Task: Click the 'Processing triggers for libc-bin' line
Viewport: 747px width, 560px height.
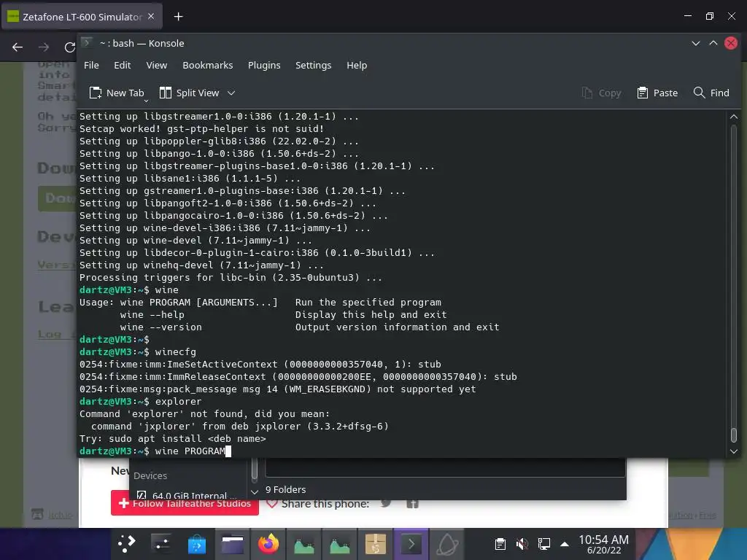Action: (231, 278)
